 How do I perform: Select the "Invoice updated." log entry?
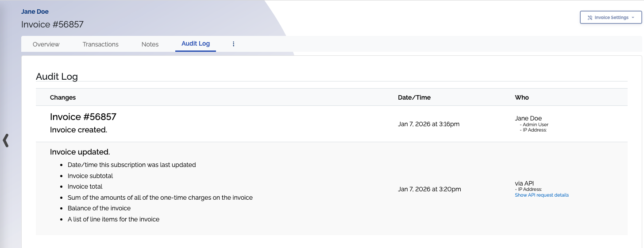click(x=80, y=152)
